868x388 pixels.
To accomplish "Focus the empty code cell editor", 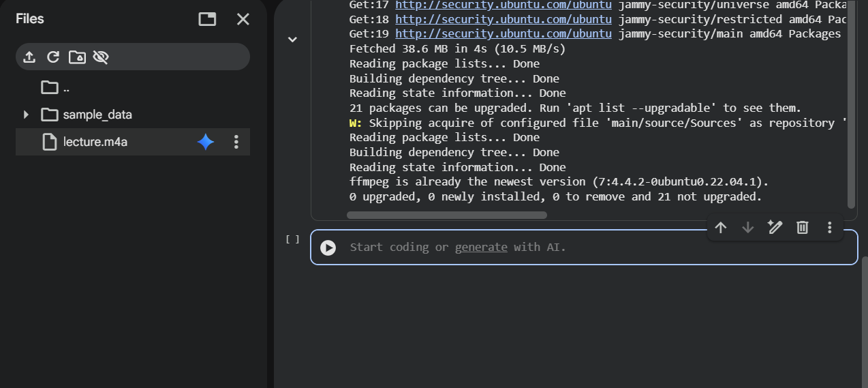I will (584, 247).
